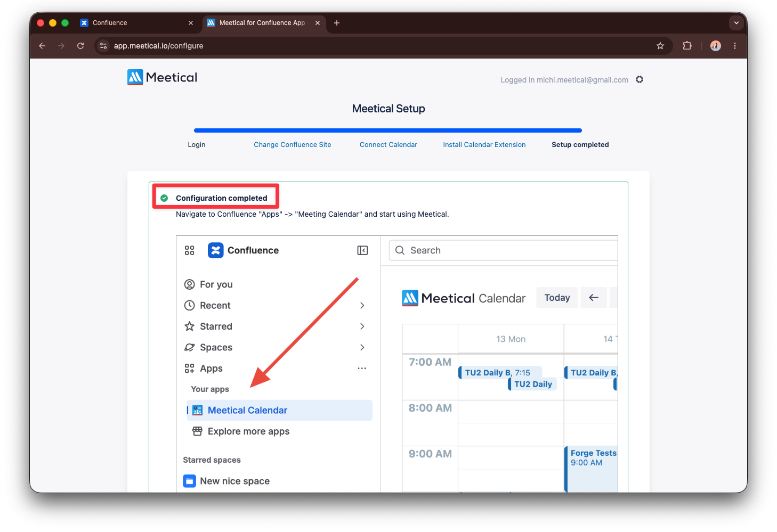Expand the Starred chevron
The width and height of the screenshot is (777, 532).
(362, 326)
